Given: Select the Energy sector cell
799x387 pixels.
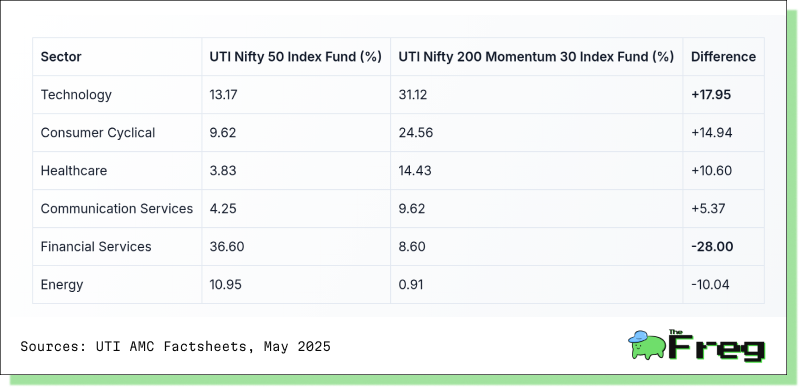Looking at the screenshot, I should pyautogui.click(x=62, y=285).
